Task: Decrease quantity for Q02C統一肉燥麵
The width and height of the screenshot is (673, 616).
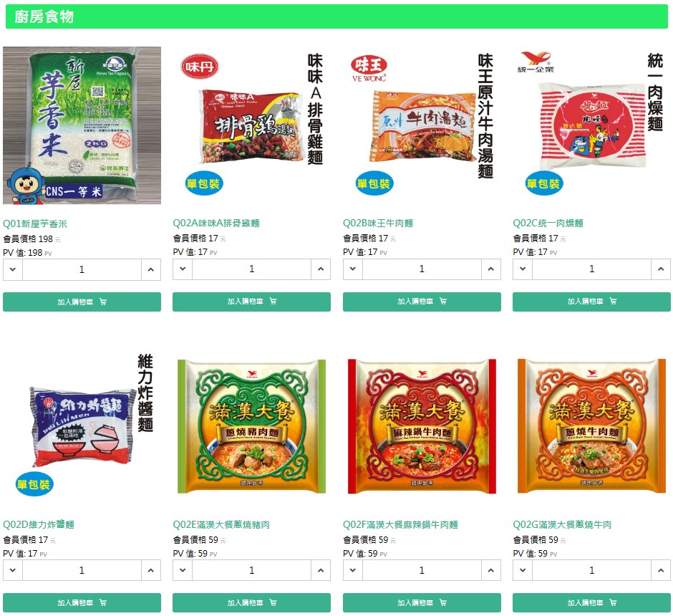Action: click(x=523, y=269)
